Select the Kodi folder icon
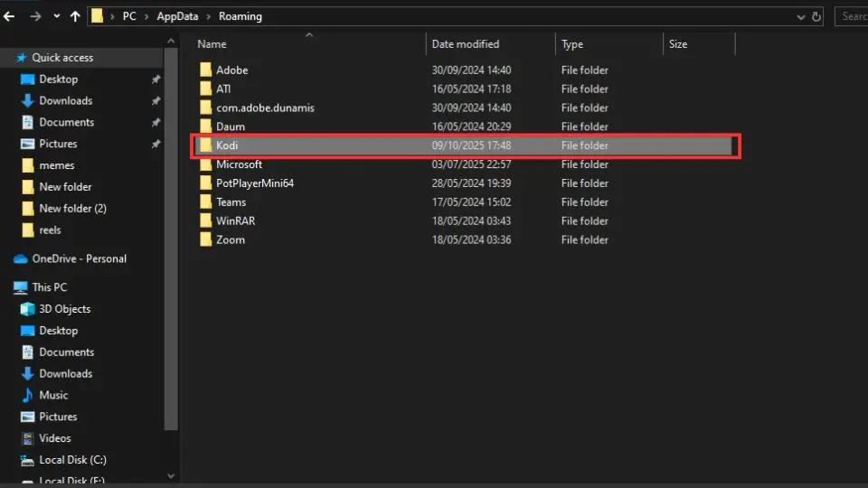 coord(205,145)
